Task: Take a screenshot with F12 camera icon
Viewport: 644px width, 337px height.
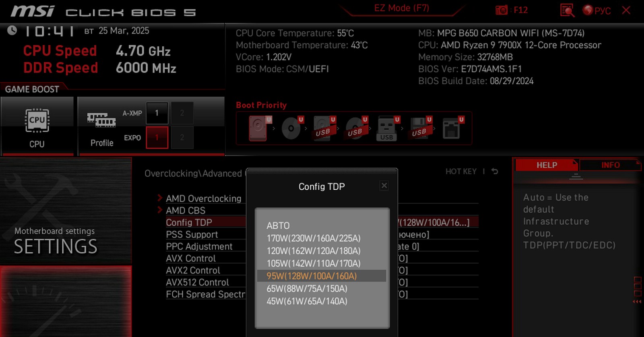Action: [502, 10]
